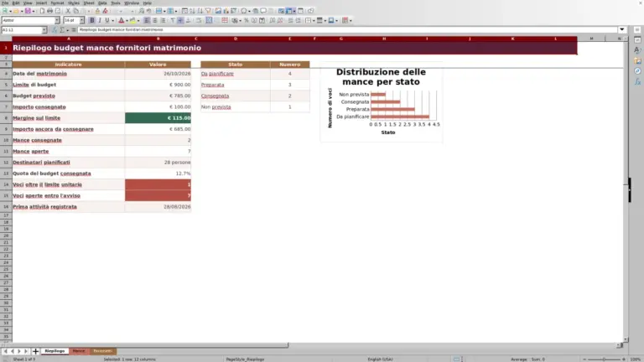
Task: Click the Clear direct formatting icon
Action: (x=105, y=11)
